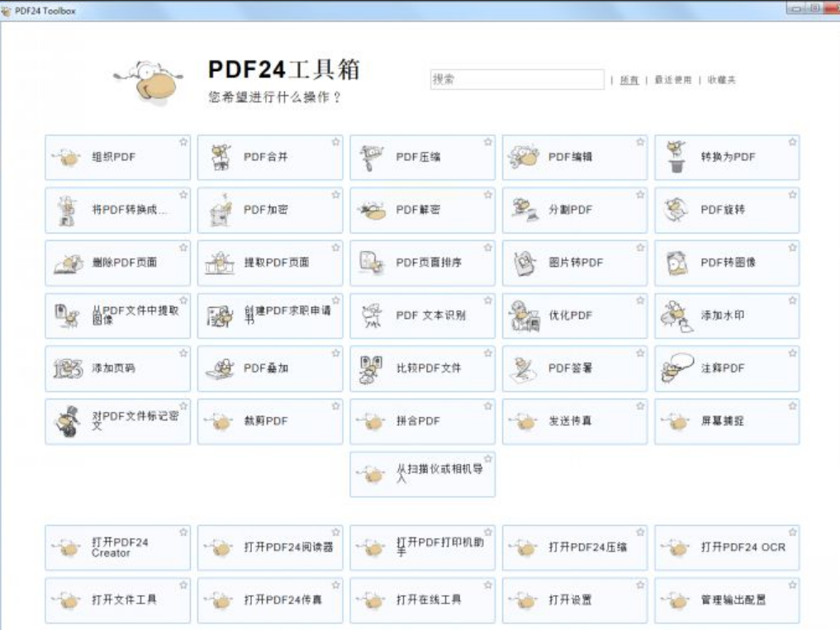Favorite the 打开设置 tile using its star
Viewport: 840px width, 630px height.
pyautogui.click(x=640, y=585)
